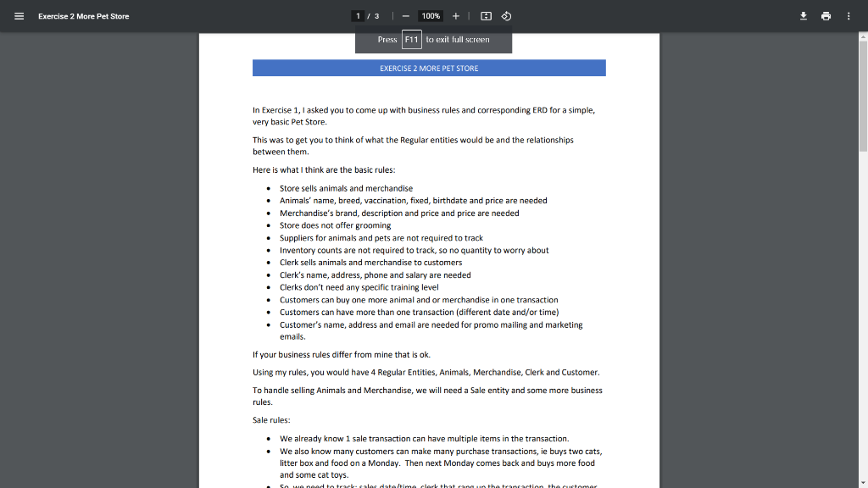868x488 pixels.
Task: Click 'Customers can have more than one transaction' bullet
Action: 419,312
